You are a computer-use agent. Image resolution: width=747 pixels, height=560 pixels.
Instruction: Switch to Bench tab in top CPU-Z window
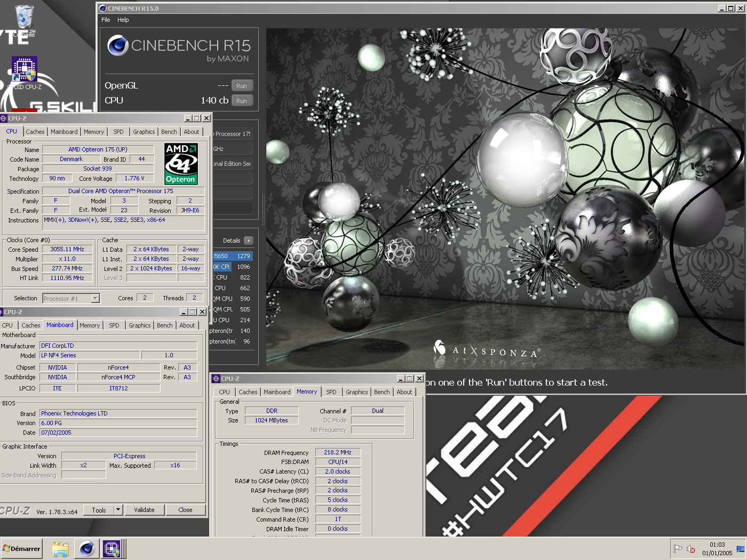coord(169,132)
